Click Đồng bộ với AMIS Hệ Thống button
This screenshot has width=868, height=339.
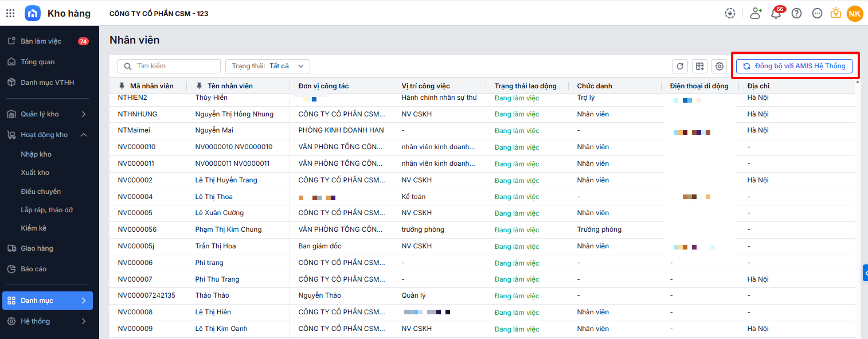(x=794, y=67)
